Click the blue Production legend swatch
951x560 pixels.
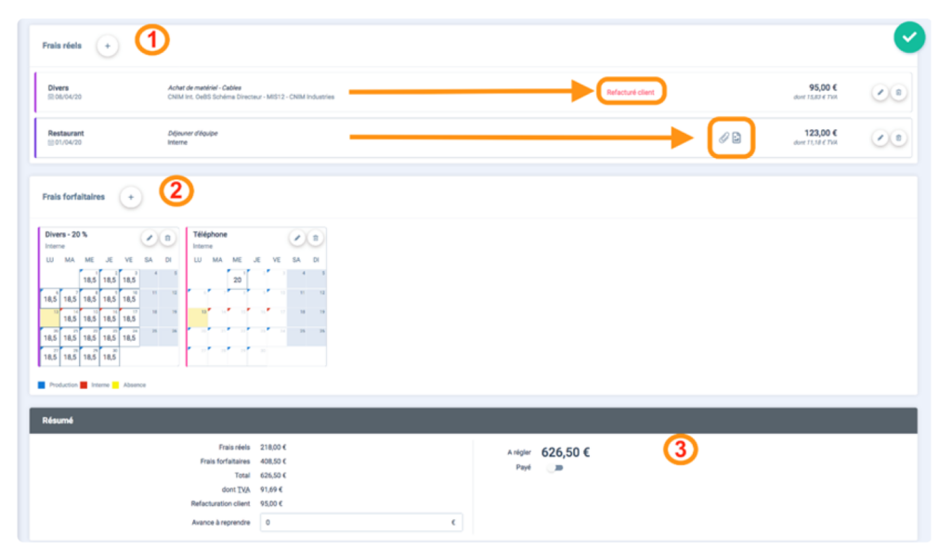point(42,384)
